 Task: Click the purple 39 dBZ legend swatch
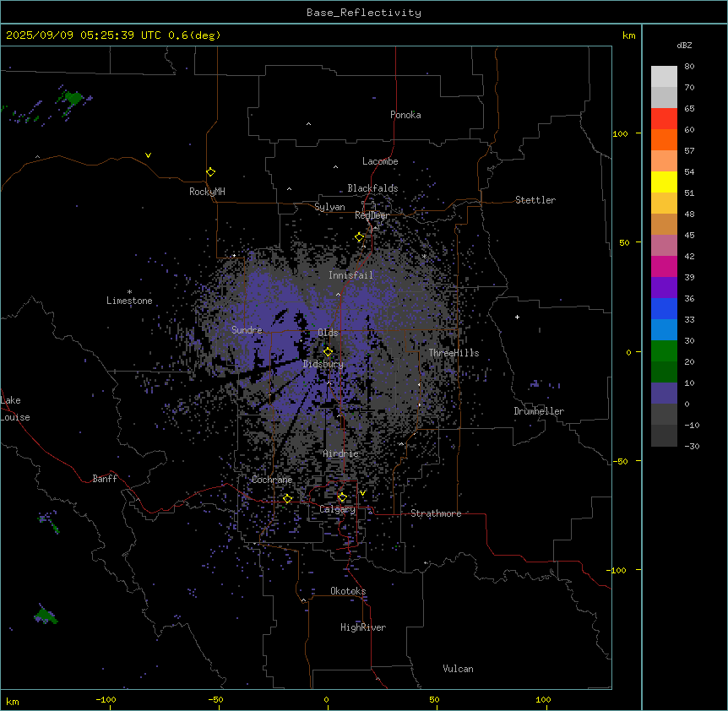(x=664, y=287)
